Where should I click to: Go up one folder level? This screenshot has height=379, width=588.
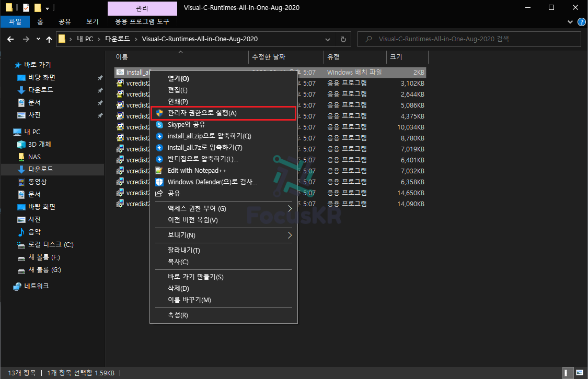click(49, 39)
